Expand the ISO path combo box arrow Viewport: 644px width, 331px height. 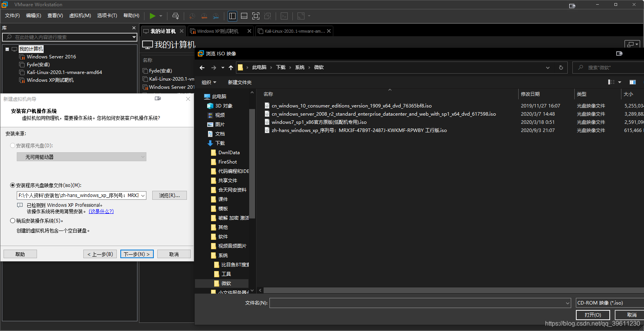[143, 195]
